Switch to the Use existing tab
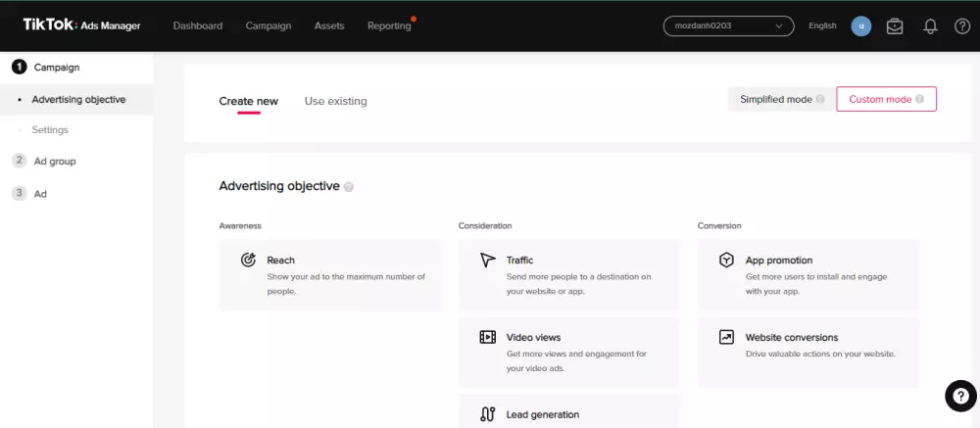 click(335, 101)
